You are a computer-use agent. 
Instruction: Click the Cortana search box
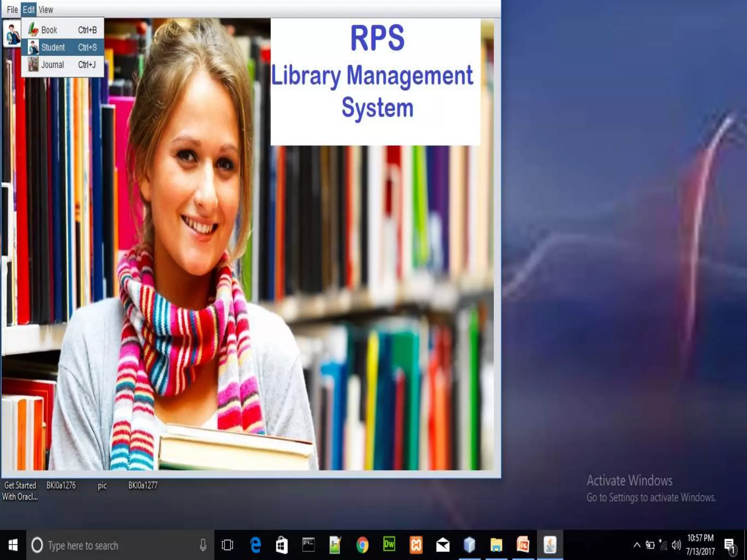click(x=120, y=545)
